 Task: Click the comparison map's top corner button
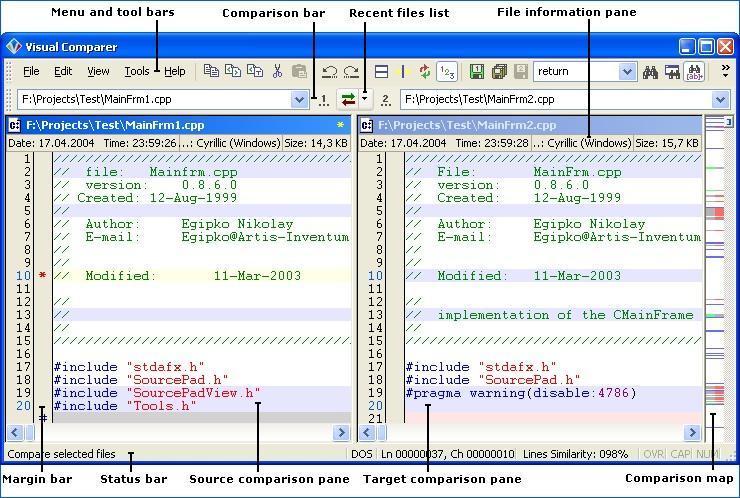729,121
